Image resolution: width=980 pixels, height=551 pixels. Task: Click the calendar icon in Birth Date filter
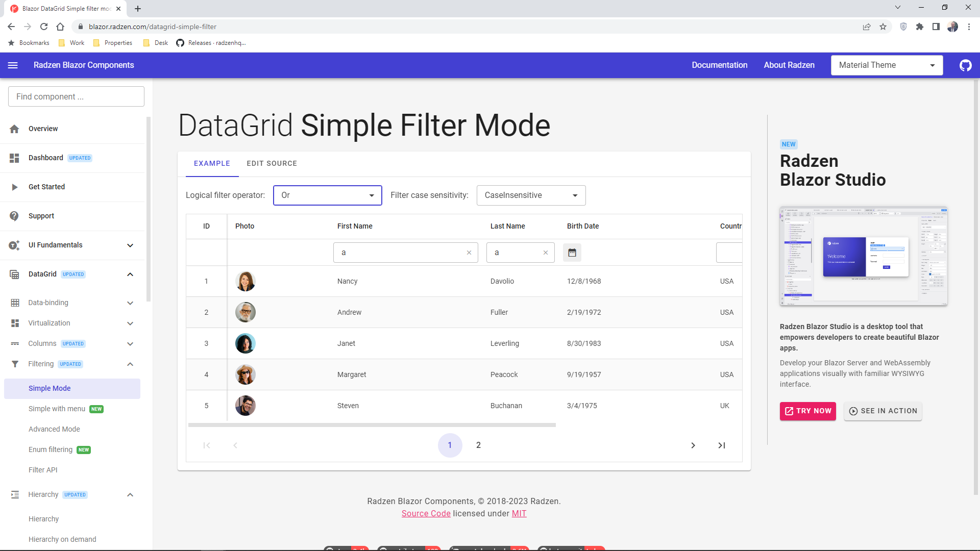(x=572, y=253)
